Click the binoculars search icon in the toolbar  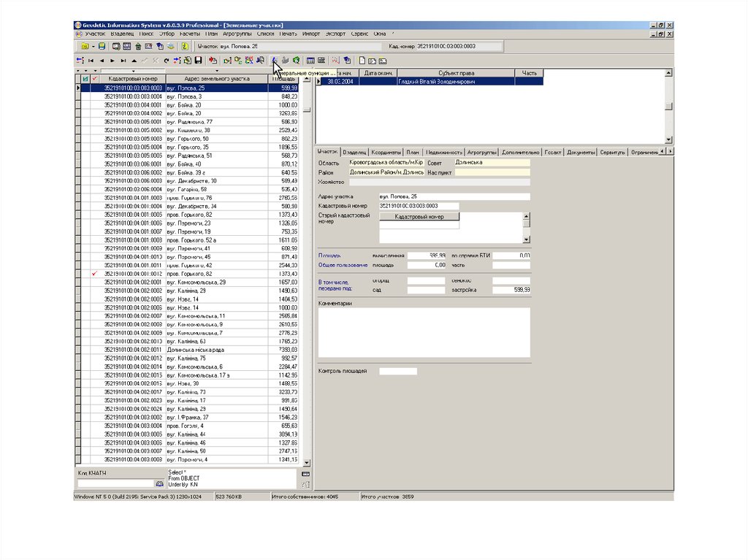pyautogui.click(x=261, y=61)
